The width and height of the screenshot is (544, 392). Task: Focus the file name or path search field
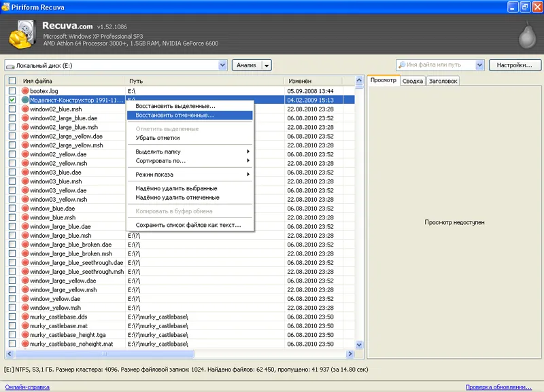pyautogui.click(x=440, y=65)
